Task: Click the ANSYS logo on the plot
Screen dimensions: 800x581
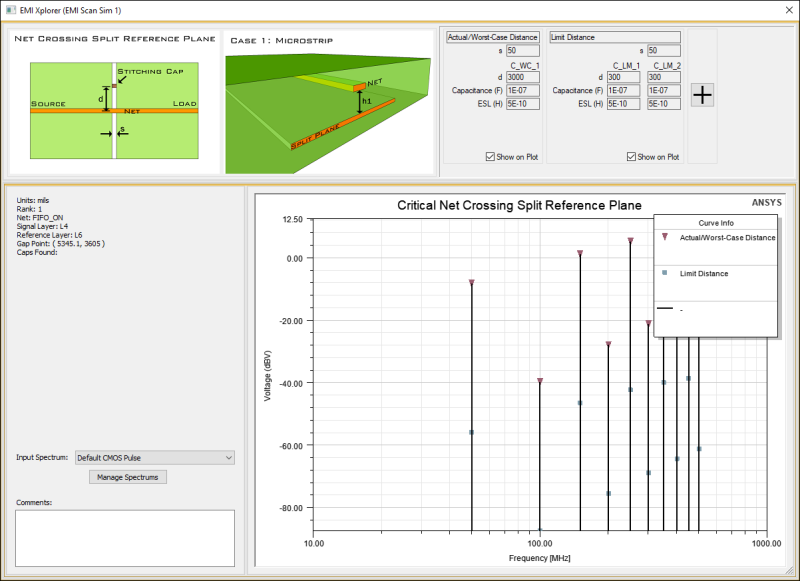Action: tap(766, 202)
